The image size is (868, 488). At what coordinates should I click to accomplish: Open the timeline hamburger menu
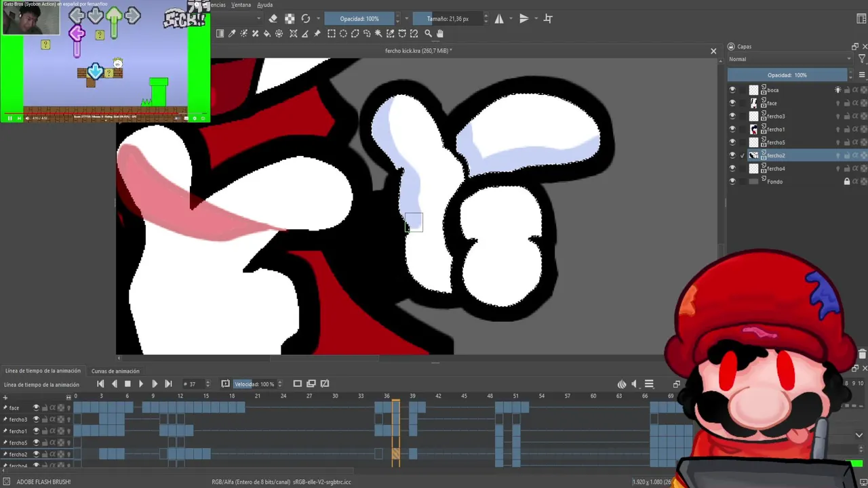click(649, 384)
